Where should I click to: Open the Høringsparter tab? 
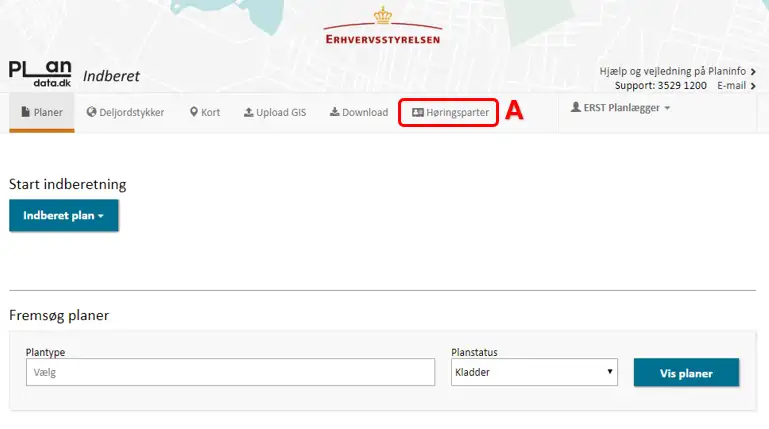(449, 113)
